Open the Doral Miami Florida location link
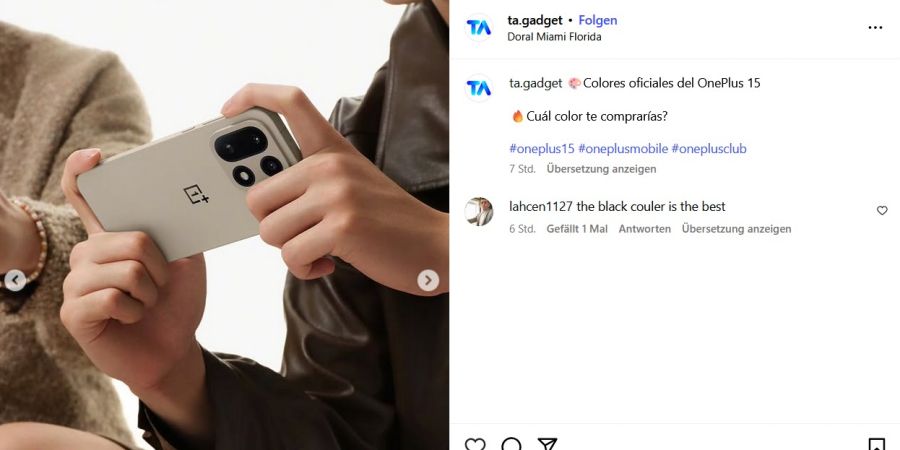This screenshot has height=450, width=900. 554,37
